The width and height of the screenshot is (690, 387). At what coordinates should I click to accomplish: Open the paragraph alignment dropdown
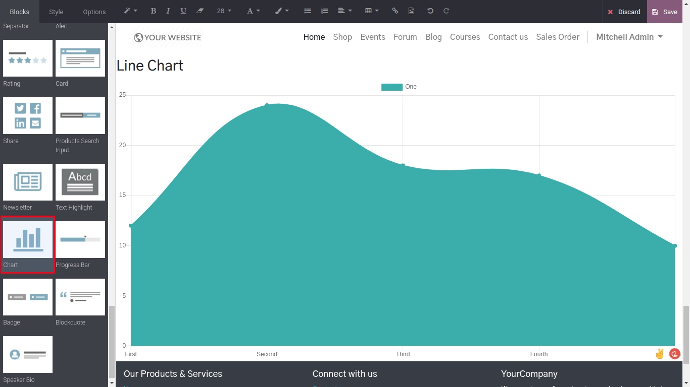(344, 11)
